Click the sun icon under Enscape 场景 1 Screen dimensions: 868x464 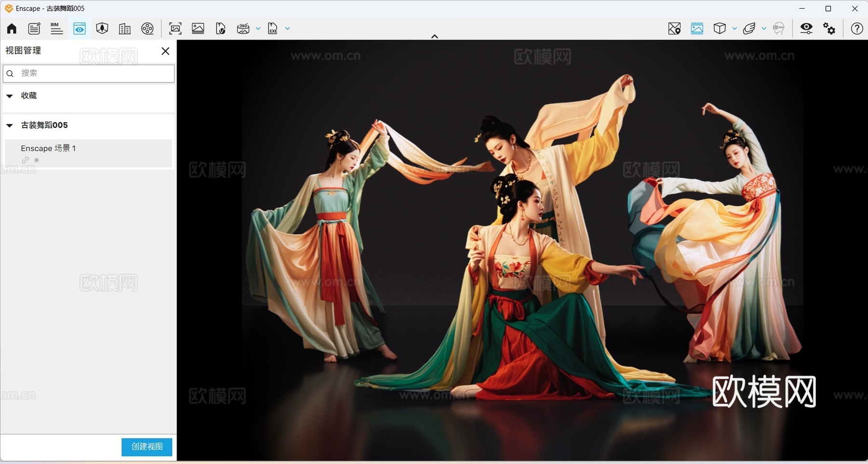coord(37,160)
